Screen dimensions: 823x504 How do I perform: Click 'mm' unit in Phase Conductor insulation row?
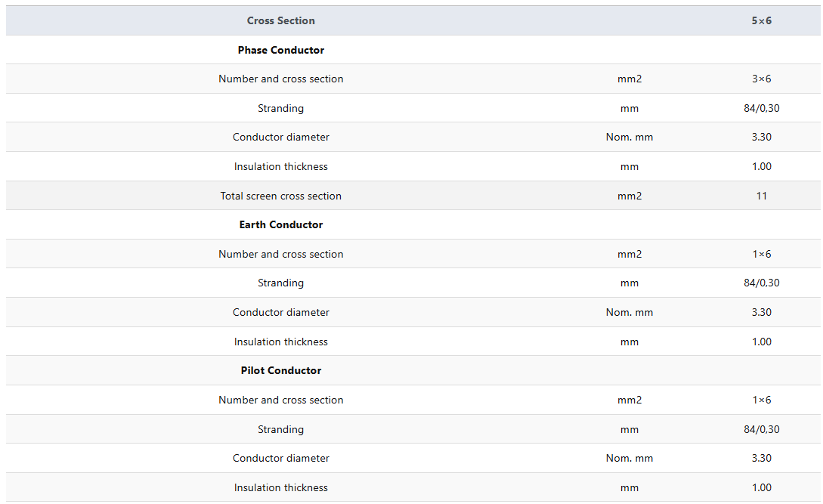(x=630, y=167)
